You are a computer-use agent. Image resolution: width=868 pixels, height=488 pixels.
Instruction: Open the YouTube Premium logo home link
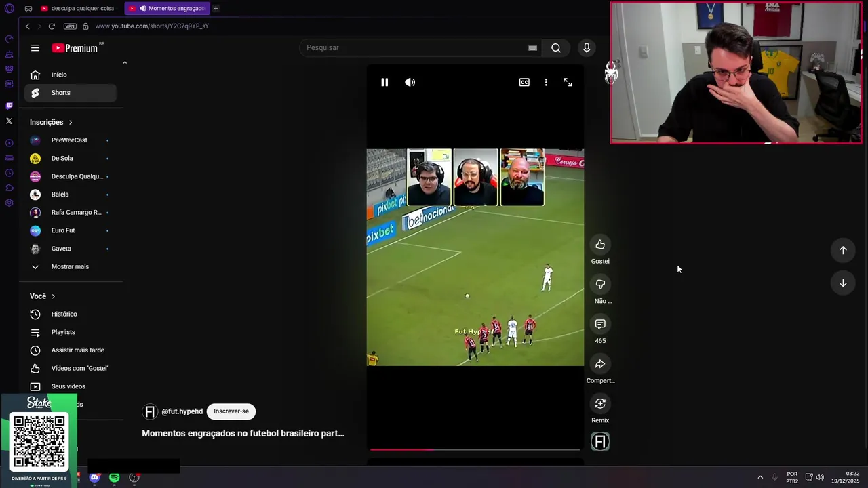(x=75, y=48)
